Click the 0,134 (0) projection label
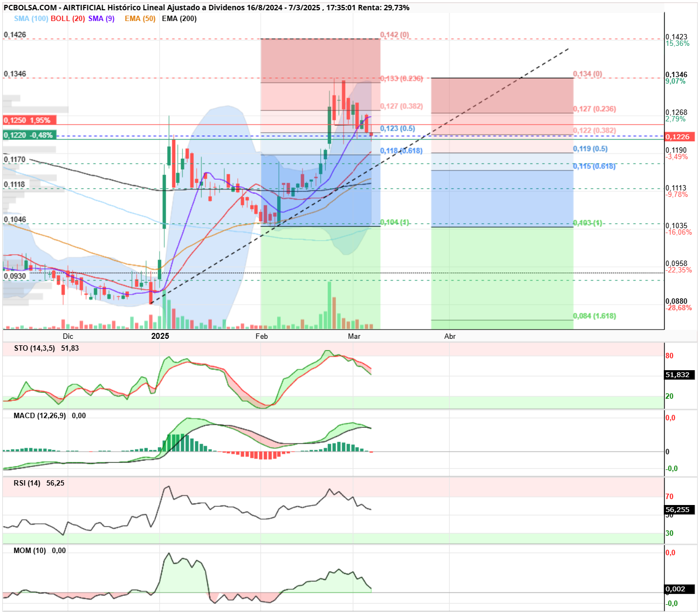 587,74
